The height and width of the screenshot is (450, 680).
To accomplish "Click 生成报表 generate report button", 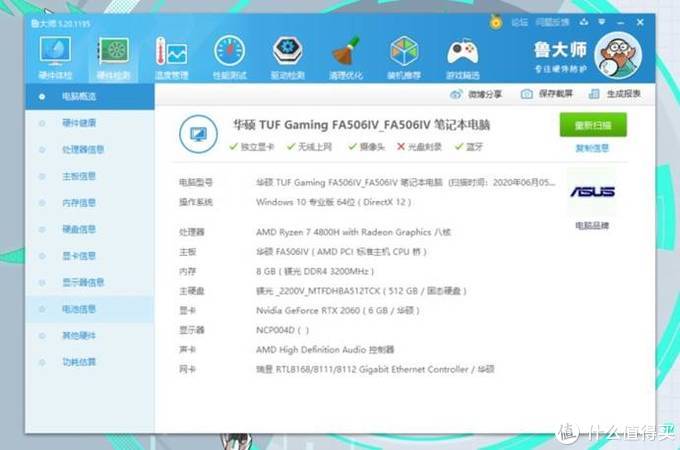I will point(616,94).
